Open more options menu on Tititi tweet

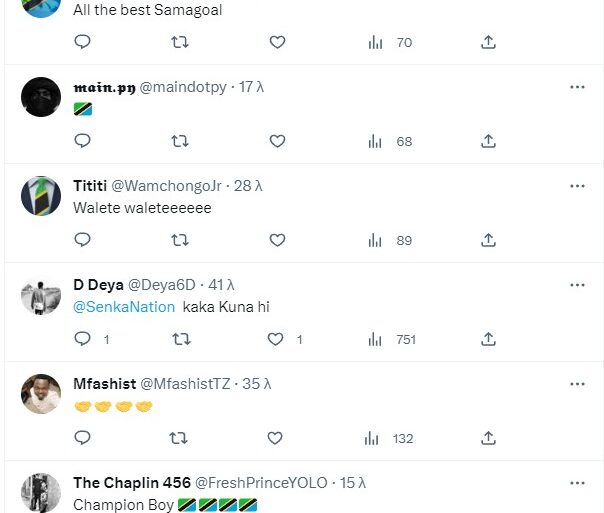[577, 186]
